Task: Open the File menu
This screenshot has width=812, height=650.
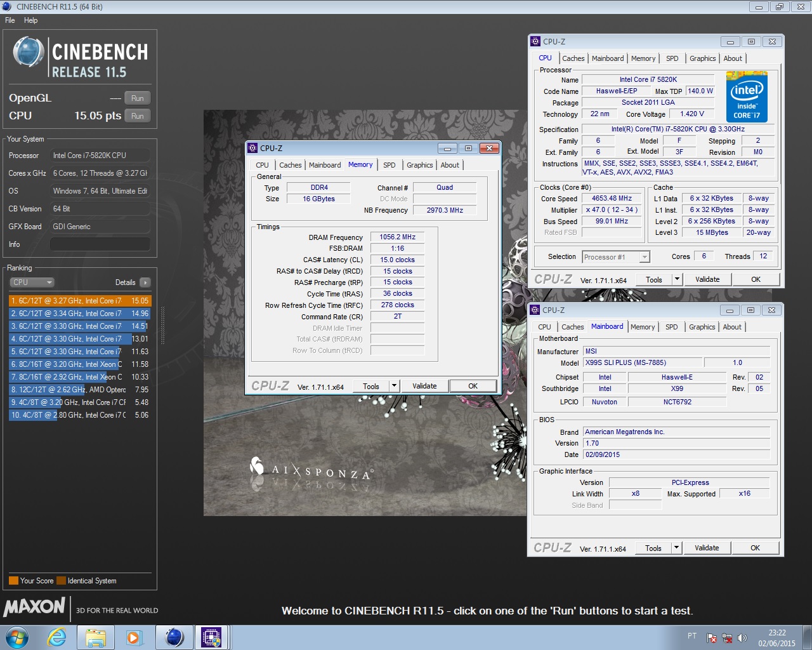Action: 10,20
